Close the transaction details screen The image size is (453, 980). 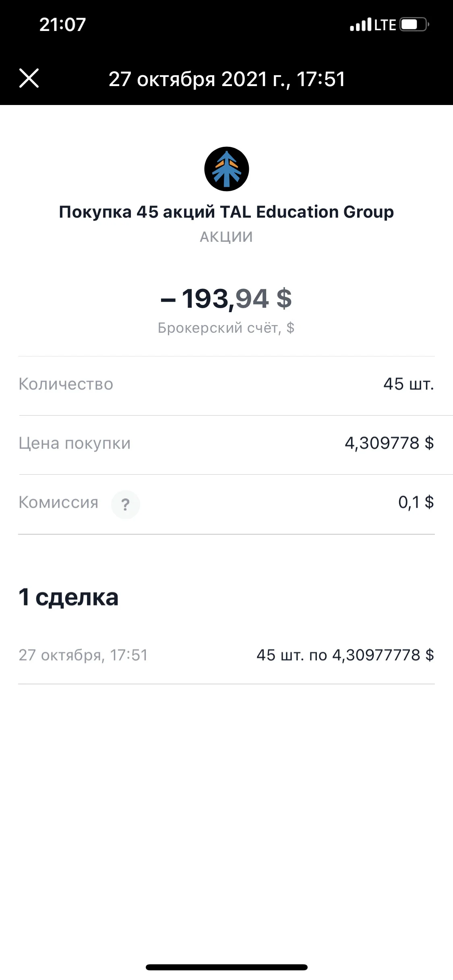[29, 78]
